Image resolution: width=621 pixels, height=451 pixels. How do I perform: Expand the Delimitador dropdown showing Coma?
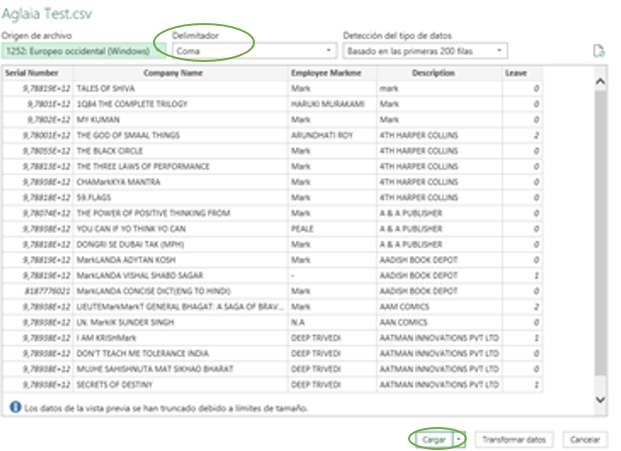[x=252, y=49]
